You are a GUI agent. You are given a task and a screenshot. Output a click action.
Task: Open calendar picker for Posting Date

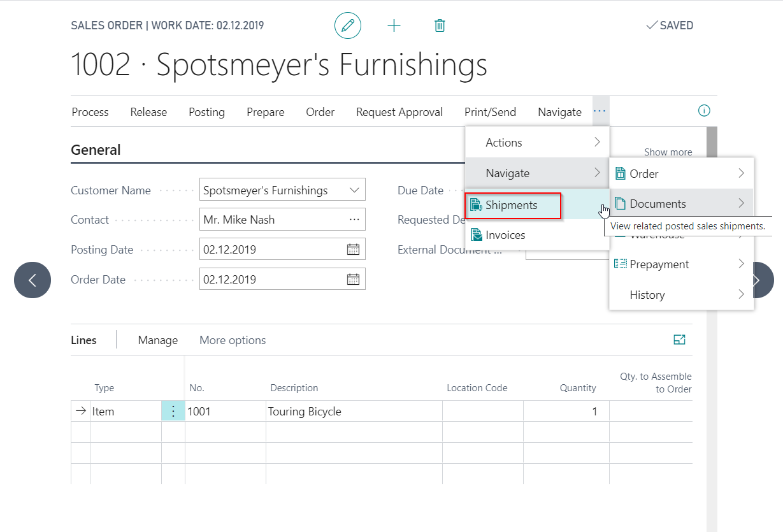coord(353,249)
